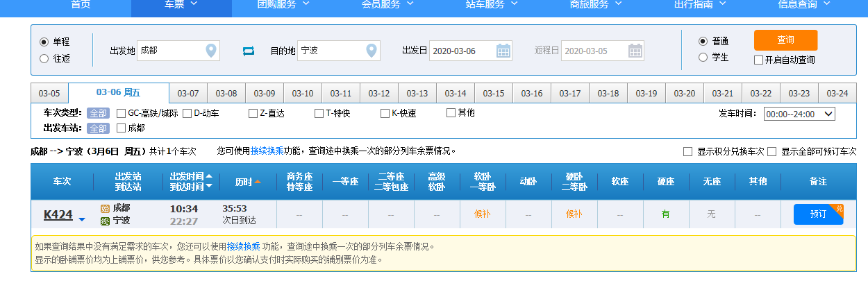Switch to 03-05 date tab
The image size is (868, 299).
49,93
